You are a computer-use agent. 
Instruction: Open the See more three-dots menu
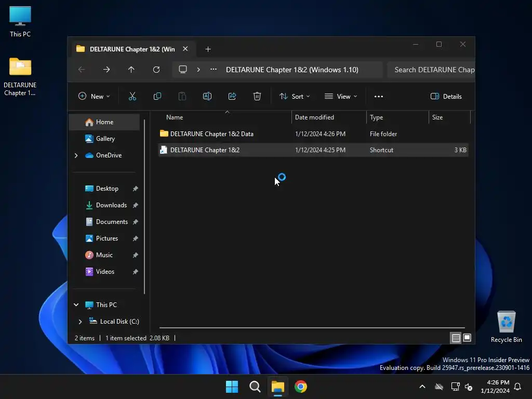[379, 96]
